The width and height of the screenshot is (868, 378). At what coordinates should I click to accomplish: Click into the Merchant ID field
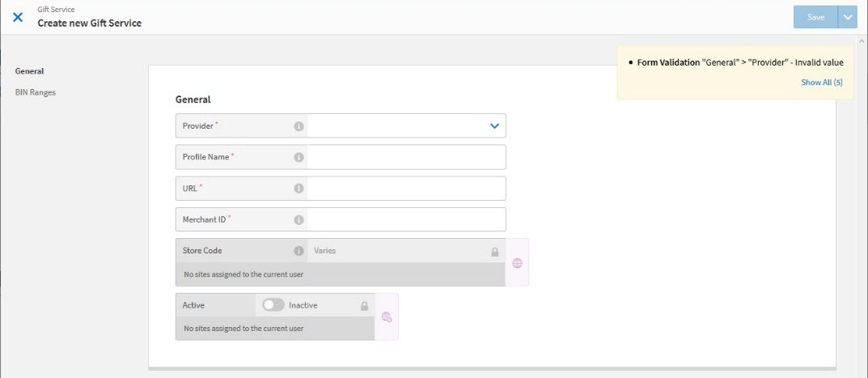click(406, 219)
